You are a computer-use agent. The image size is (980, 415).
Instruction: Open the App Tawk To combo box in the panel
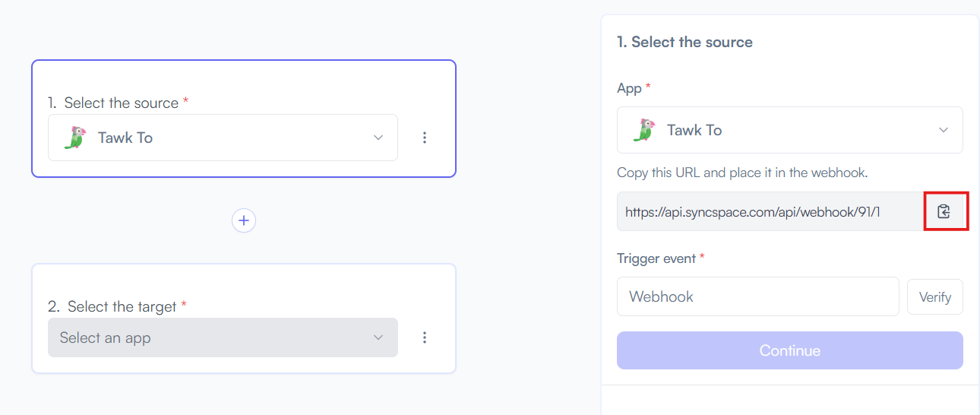(x=790, y=130)
